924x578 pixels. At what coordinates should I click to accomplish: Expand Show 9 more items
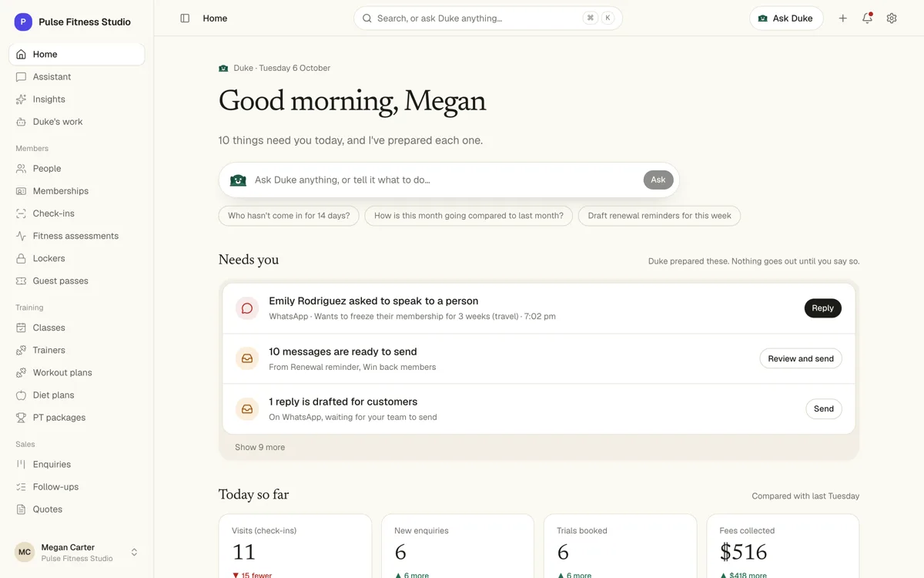(x=259, y=447)
